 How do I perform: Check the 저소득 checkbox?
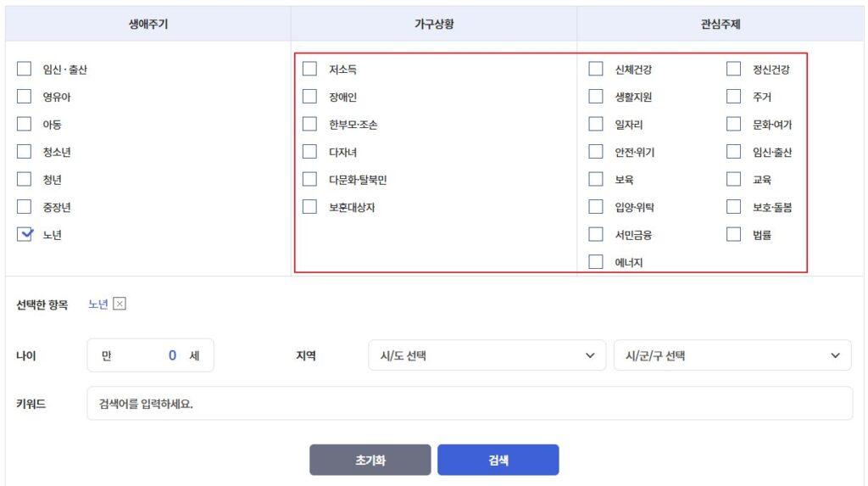coord(310,70)
